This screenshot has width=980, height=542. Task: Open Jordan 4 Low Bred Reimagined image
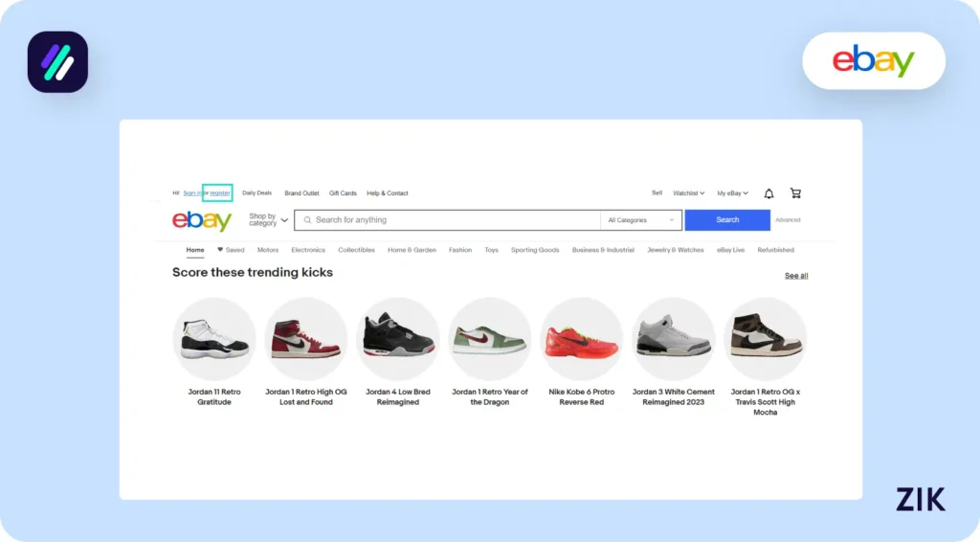pyautogui.click(x=398, y=339)
